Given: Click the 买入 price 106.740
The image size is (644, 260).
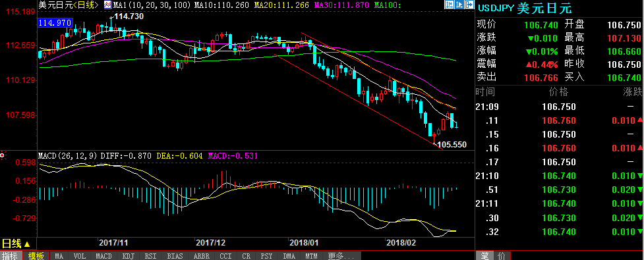Looking at the screenshot, I should (x=624, y=78).
